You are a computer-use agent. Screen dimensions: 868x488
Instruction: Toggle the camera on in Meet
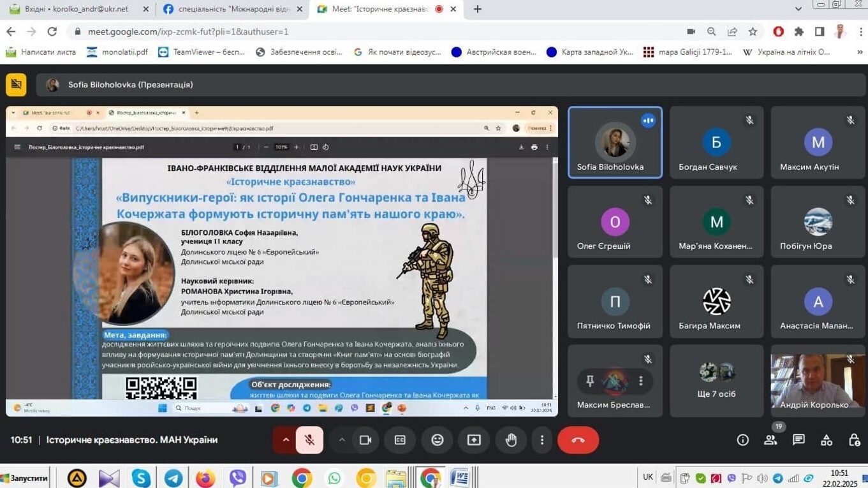click(365, 440)
